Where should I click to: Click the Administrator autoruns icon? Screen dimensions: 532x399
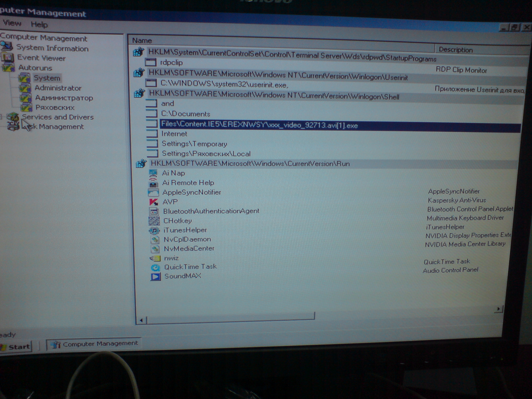pos(25,88)
